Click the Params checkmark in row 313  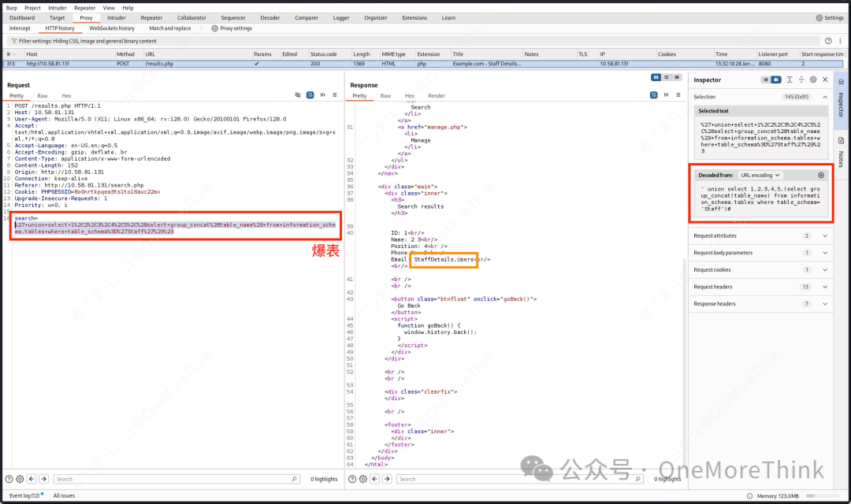[257, 64]
